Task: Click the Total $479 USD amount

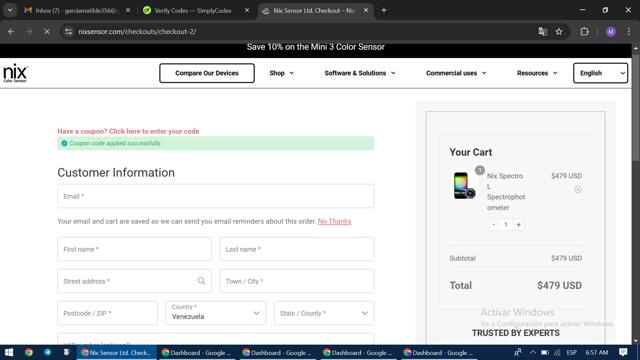Action: click(559, 285)
